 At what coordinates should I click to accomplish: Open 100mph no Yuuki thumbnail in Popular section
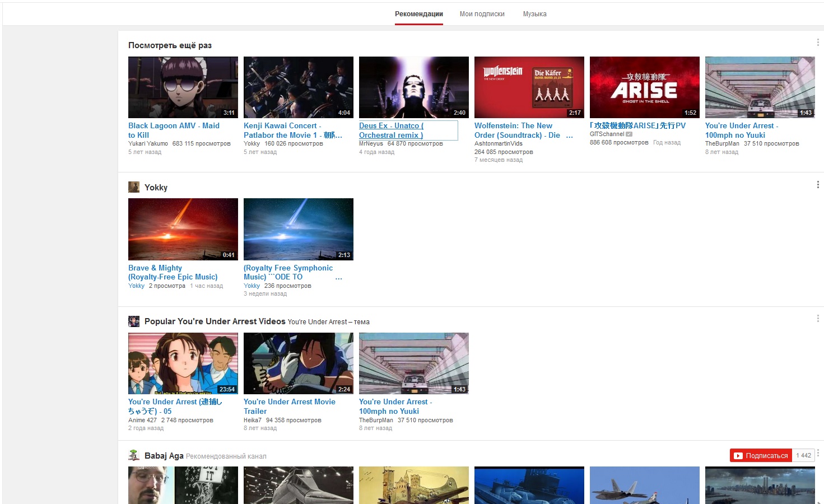[x=414, y=363]
